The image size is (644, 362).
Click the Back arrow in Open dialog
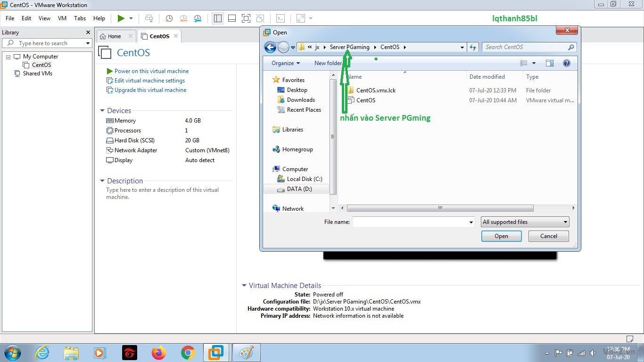270,47
